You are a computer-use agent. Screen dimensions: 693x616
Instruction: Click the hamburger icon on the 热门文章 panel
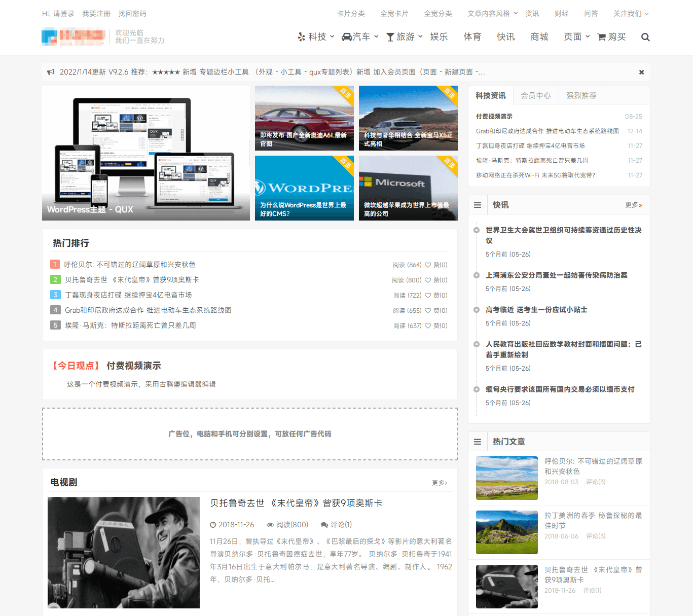click(477, 442)
